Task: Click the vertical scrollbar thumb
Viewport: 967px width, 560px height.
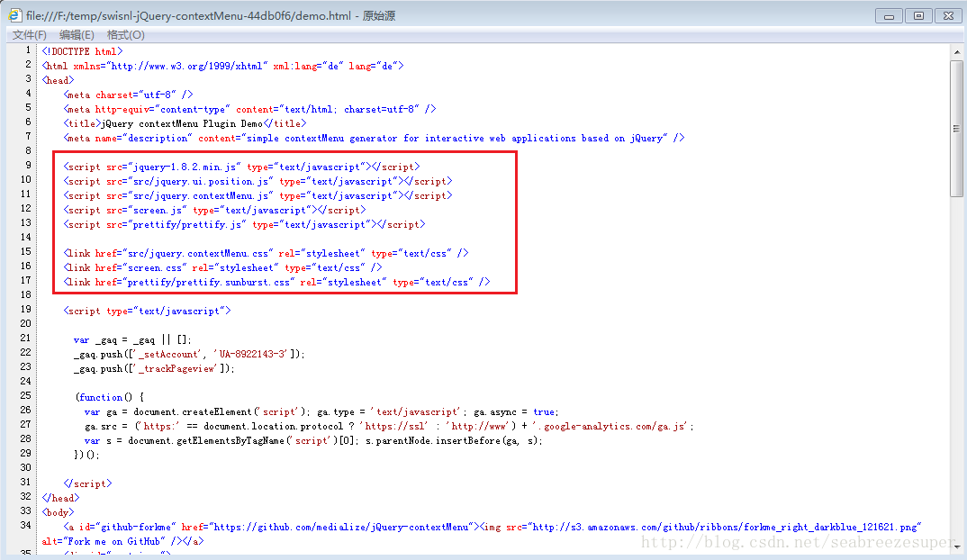Action: tap(956, 129)
